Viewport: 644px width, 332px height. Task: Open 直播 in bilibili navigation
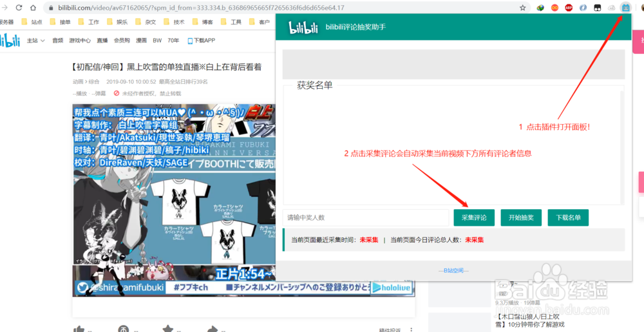click(x=102, y=41)
